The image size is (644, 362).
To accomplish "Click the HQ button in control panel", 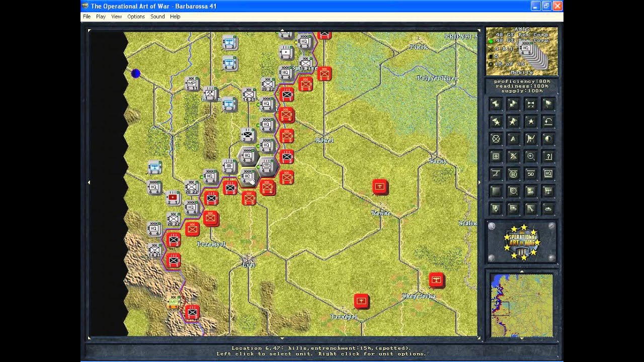I will pyautogui.click(x=548, y=174).
